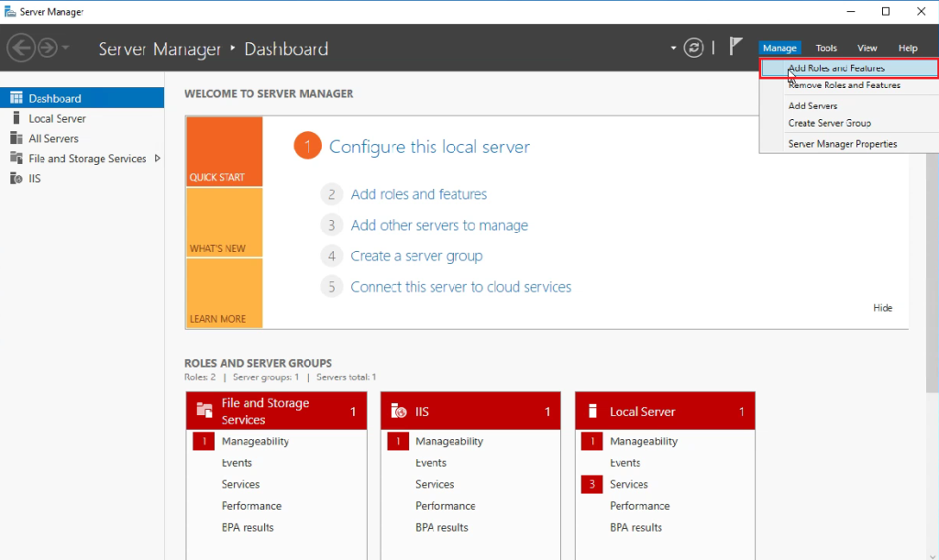Open BPA results in File and Storage tile

point(248,528)
